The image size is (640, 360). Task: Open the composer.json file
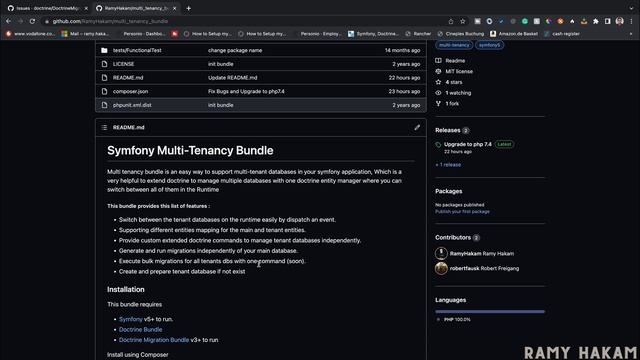tap(131, 91)
